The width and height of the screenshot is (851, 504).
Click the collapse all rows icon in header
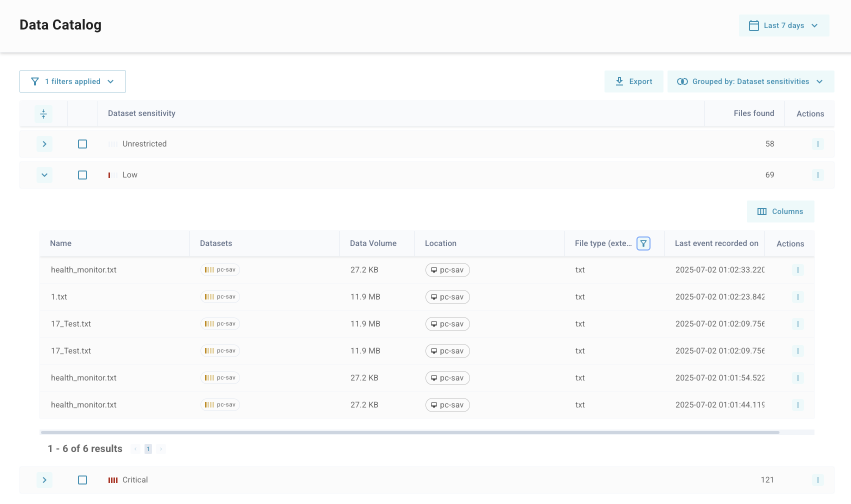(x=43, y=114)
